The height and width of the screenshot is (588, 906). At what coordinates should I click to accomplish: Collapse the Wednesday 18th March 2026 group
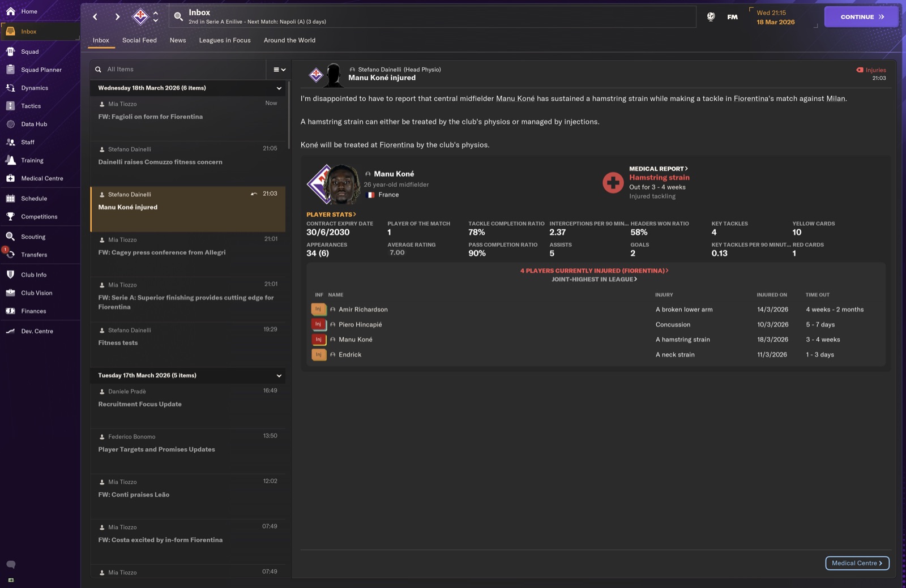(279, 88)
